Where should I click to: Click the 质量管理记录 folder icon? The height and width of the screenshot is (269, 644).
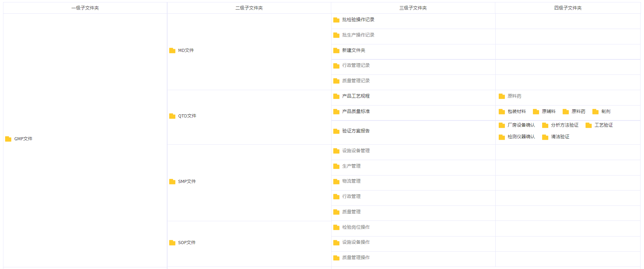point(336,81)
